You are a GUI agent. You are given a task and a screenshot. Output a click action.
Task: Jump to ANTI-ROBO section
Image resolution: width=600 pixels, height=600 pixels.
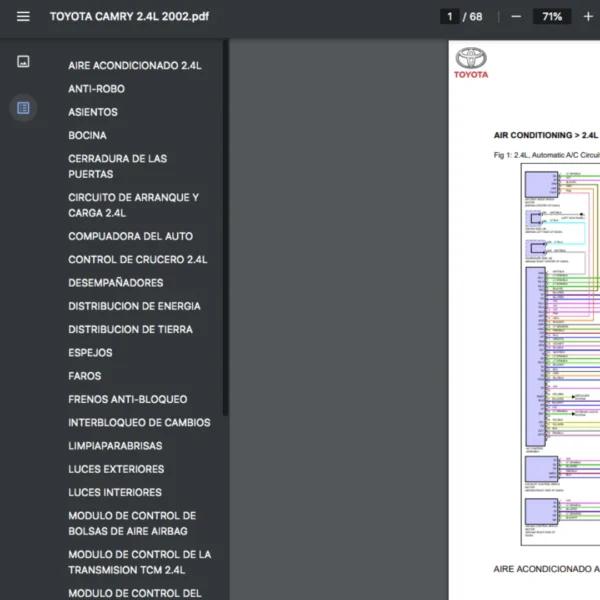96,89
